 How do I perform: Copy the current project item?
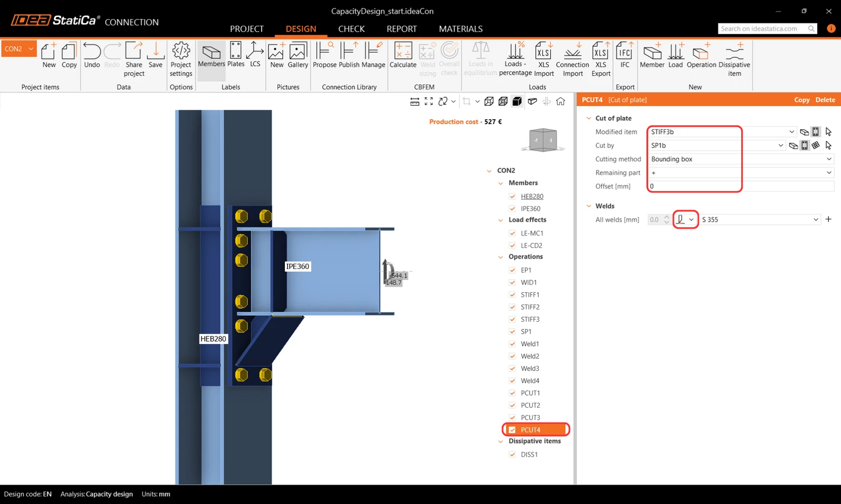click(69, 55)
